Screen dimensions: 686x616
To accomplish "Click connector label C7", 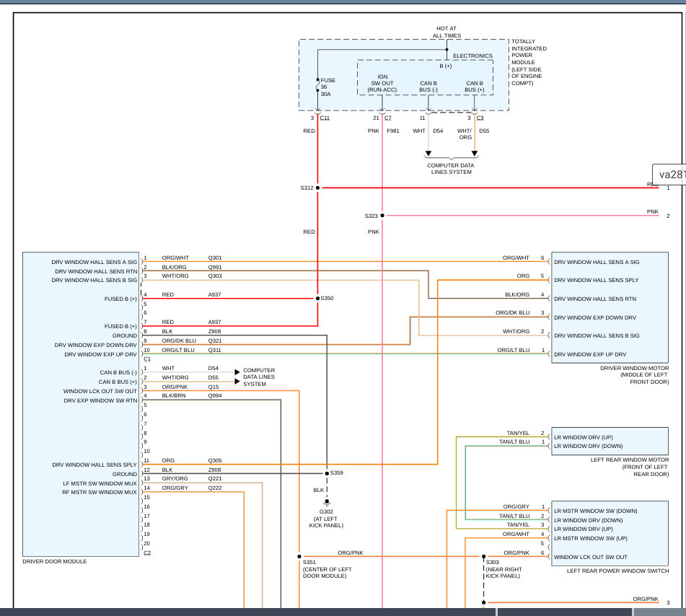I will 387,118.
